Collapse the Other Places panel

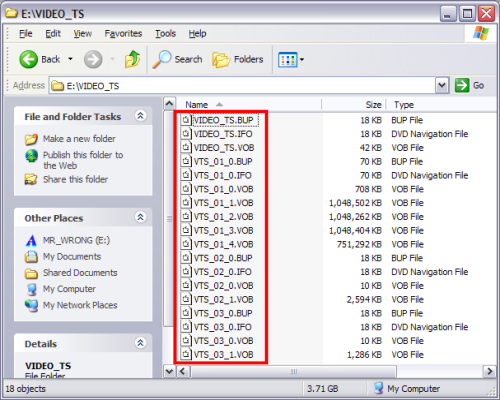[140, 217]
